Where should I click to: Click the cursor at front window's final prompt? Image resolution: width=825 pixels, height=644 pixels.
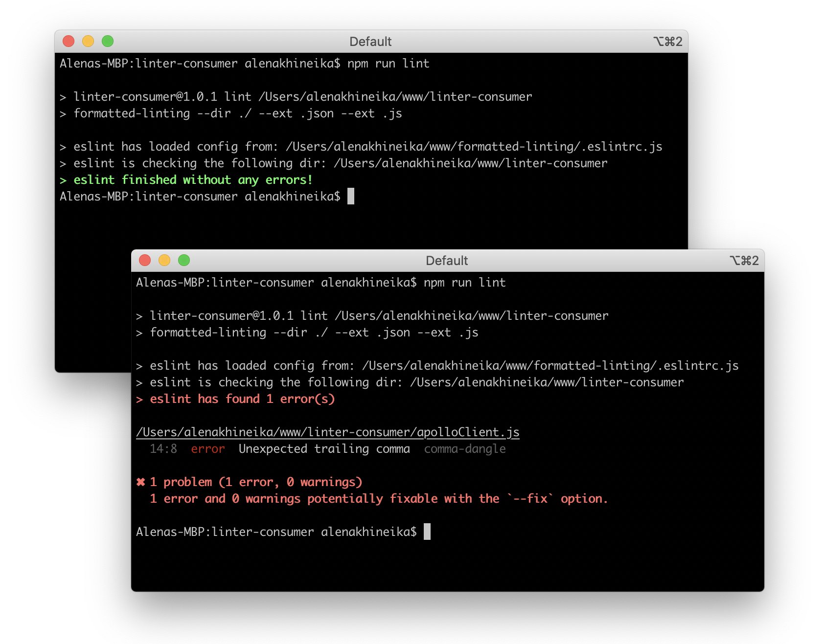(x=427, y=532)
